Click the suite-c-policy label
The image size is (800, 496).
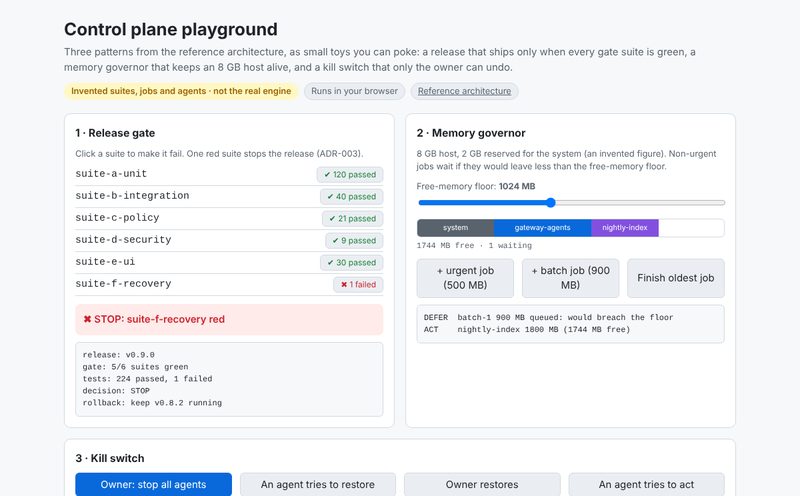(117, 217)
